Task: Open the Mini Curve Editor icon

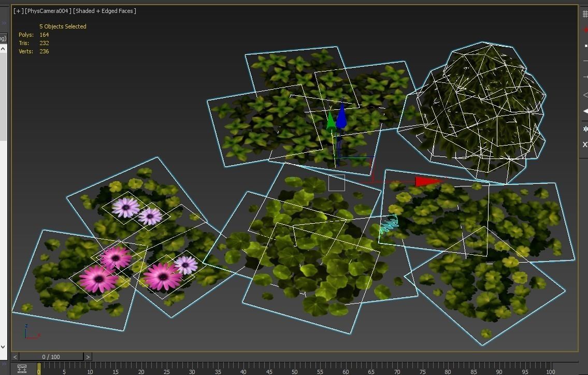Action: (x=22, y=369)
